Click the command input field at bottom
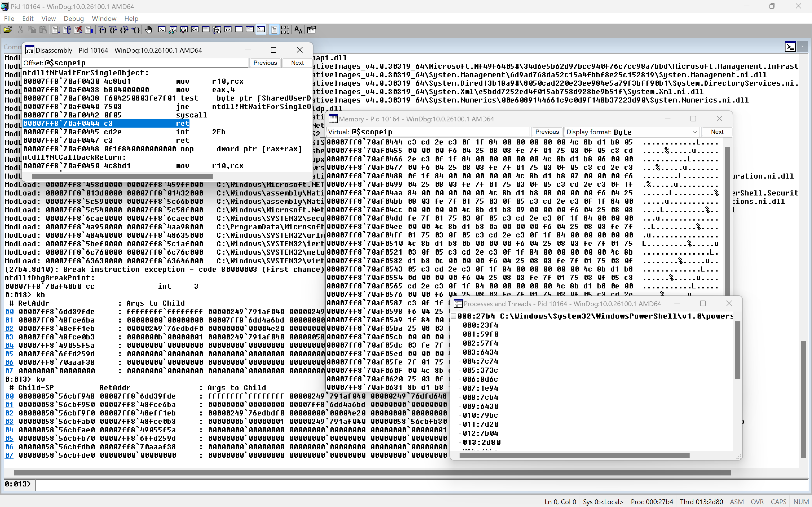The width and height of the screenshot is (812, 507). tap(403, 484)
